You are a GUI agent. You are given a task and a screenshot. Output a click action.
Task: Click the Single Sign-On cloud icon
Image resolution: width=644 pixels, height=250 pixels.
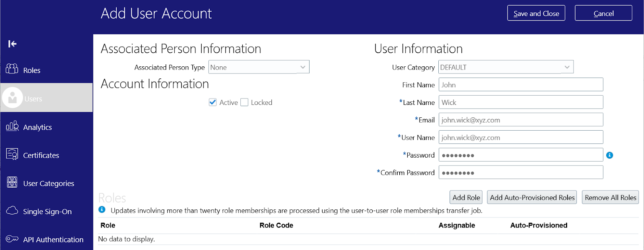(12, 211)
